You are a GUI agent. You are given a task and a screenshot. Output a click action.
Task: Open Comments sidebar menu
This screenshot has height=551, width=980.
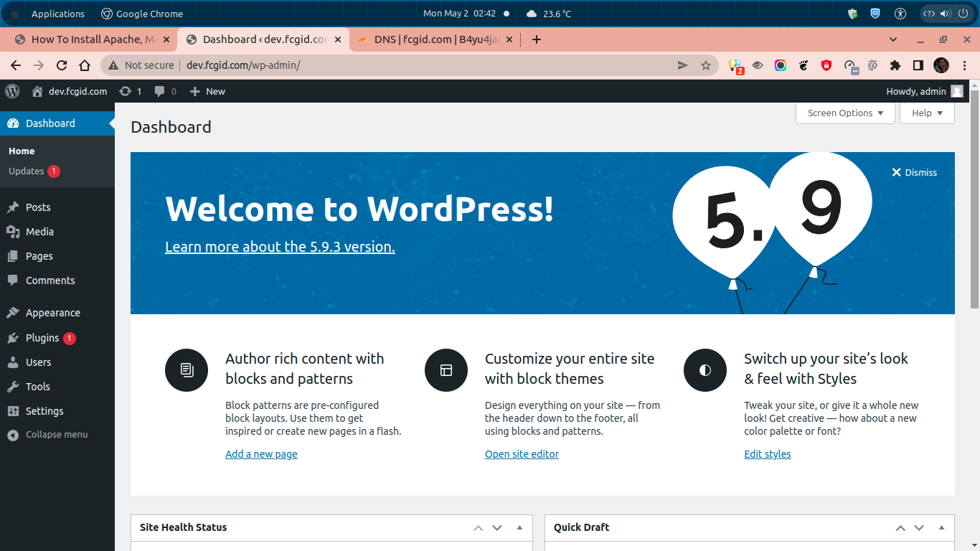57,281
